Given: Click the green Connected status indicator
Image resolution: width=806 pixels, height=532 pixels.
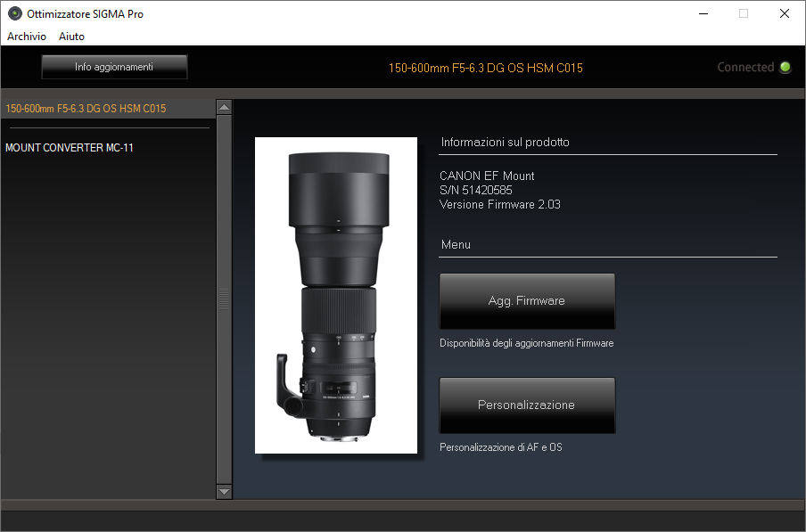Looking at the screenshot, I should (x=785, y=67).
